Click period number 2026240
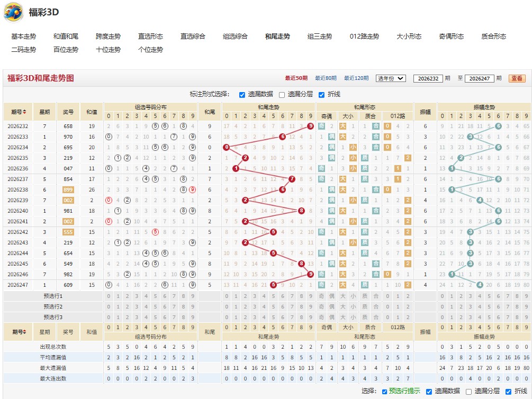 point(18,211)
